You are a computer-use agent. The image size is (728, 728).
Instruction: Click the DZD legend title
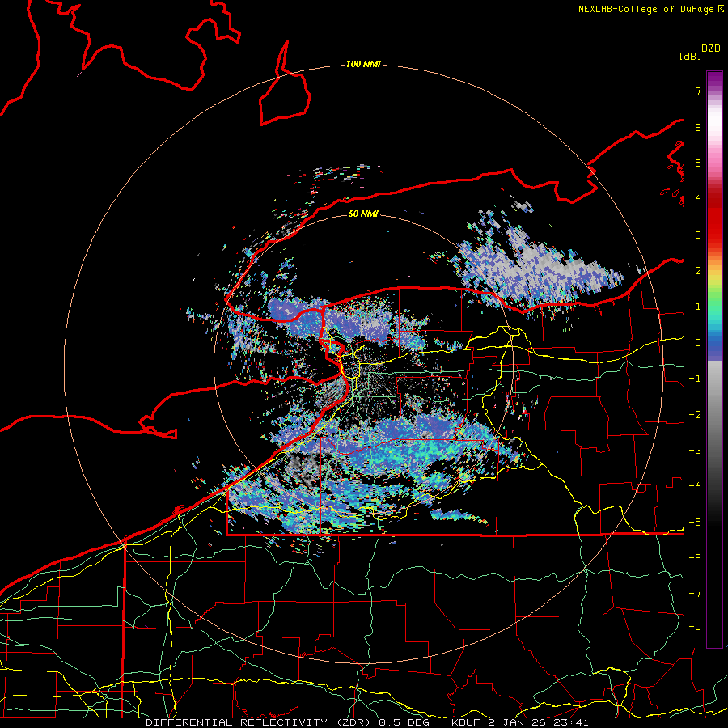click(711, 49)
